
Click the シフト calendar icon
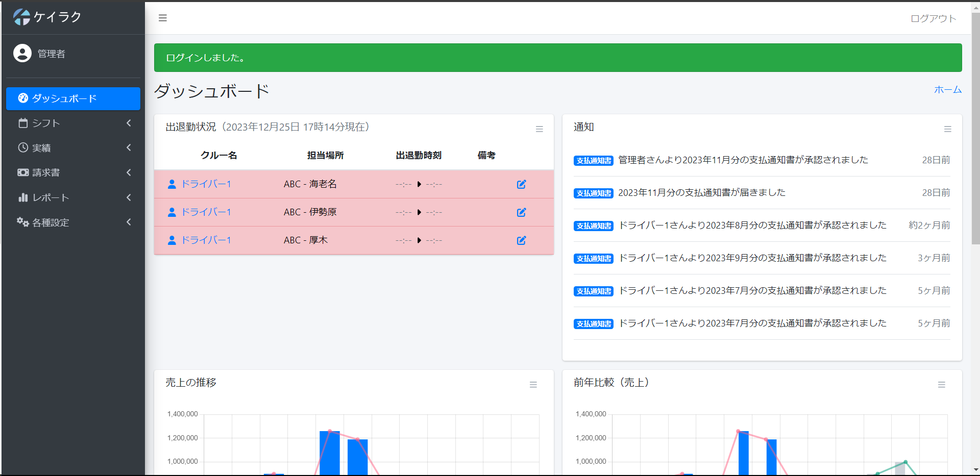23,123
